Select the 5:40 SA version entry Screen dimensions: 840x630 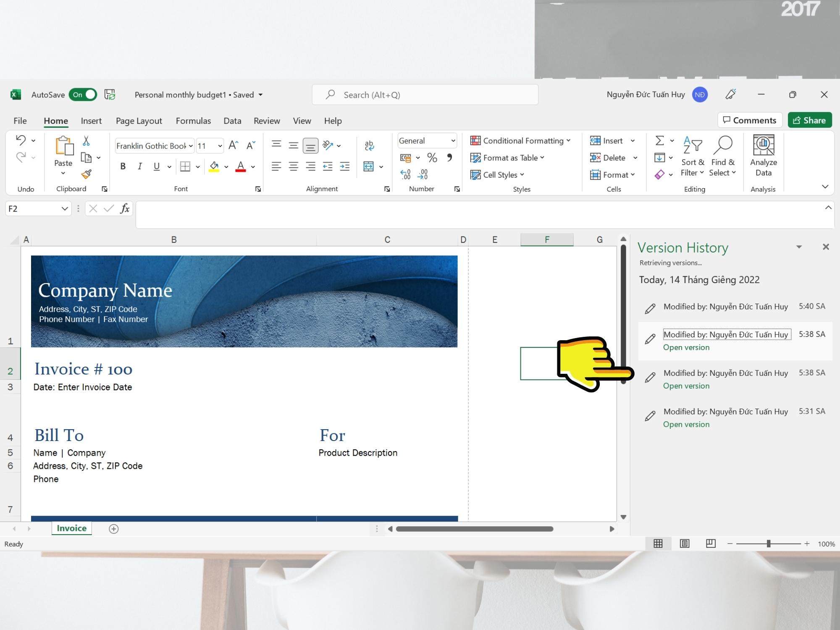coord(735,307)
